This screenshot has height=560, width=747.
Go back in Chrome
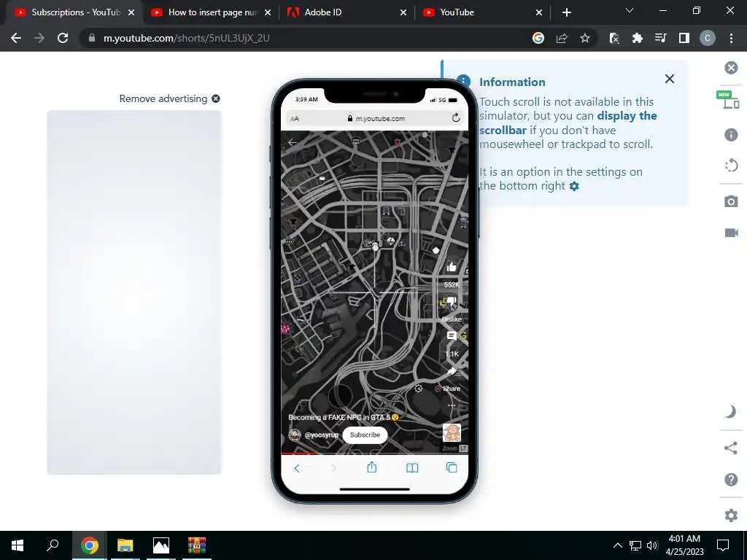[16, 38]
